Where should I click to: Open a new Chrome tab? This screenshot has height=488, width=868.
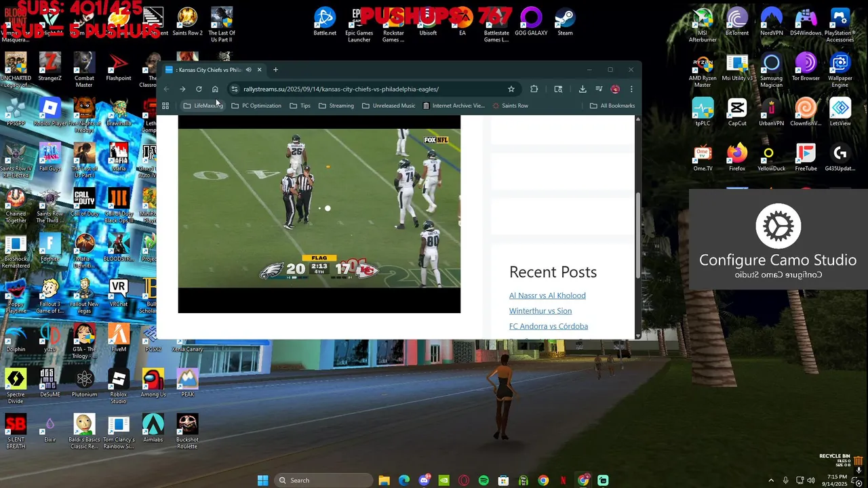[x=275, y=70]
